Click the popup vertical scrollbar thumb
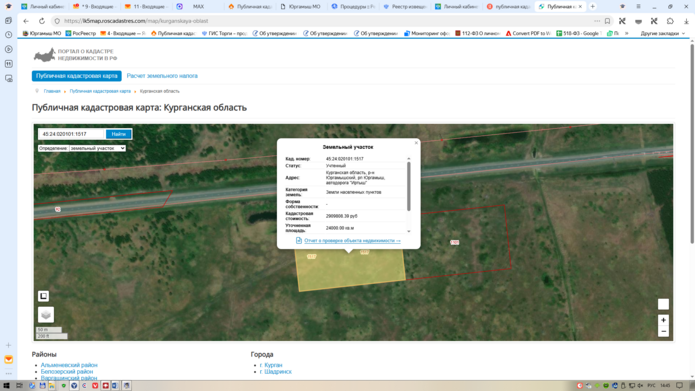The width and height of the screenshot is (695, 391). pyautogui.click(x=409, y=186)
